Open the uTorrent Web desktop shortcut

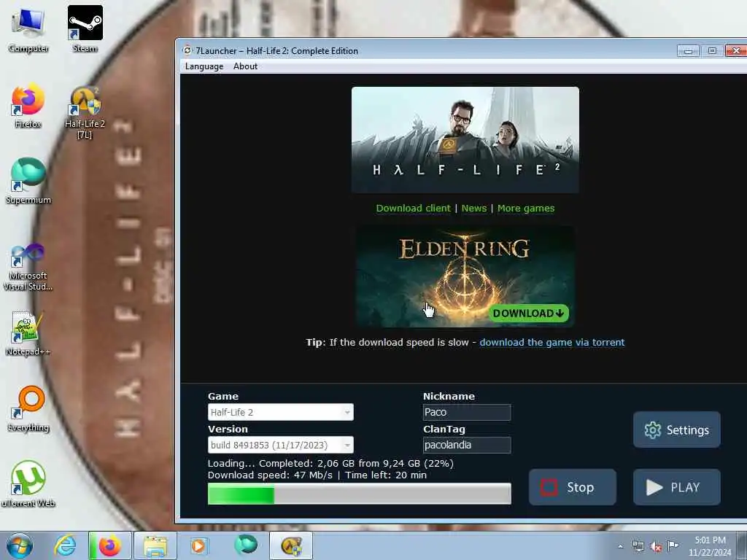click(x=28, y=484)
